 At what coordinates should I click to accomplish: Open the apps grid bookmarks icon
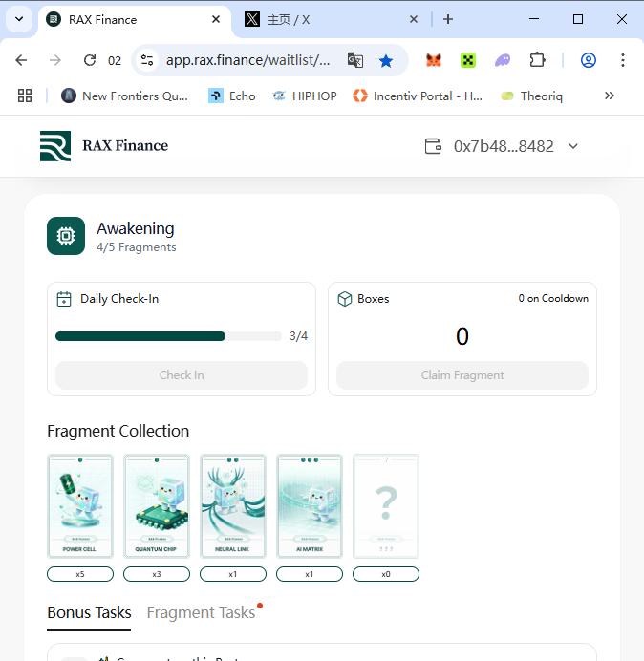25,96
